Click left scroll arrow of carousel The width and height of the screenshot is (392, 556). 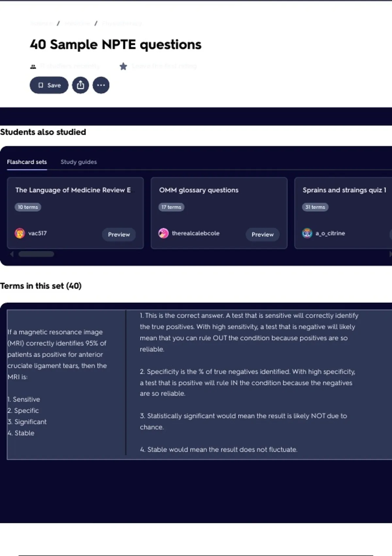pos(12,254)
